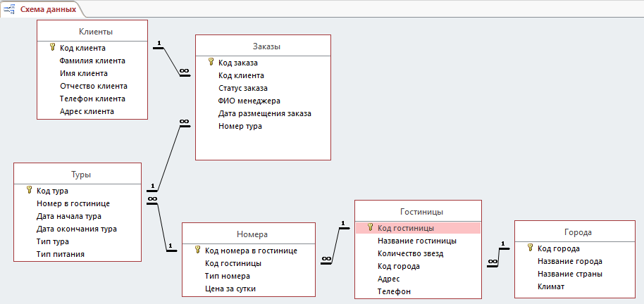
Task: Click key icon beside Код номера в гостинице
Action: (197, 249)
